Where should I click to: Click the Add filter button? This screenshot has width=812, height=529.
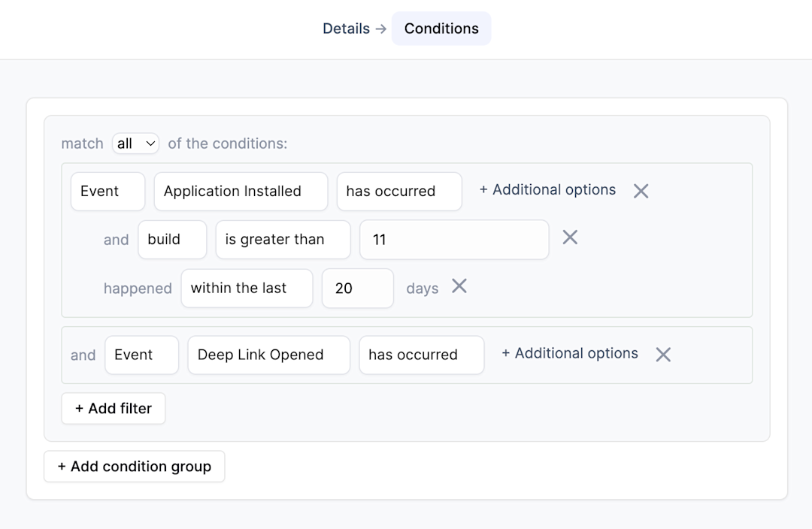click(114, 408)
